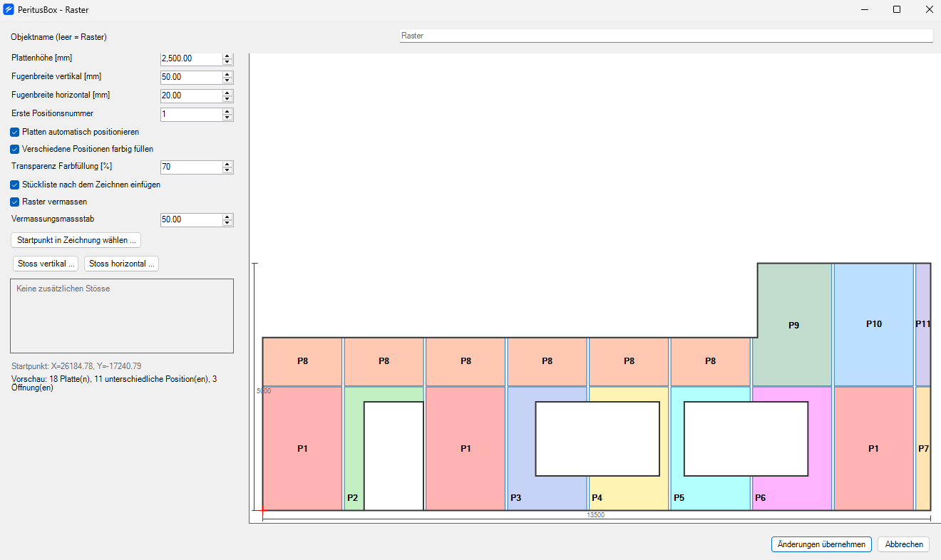
Task: Click Startpunkt in Zeichnung wählen button
Action: tap(76, 240)
